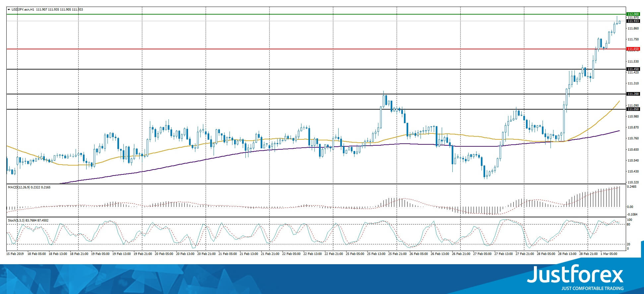Select the green horizontal line at the 112.000 level
The image size is (644, 294).
[x=316, y=14]
